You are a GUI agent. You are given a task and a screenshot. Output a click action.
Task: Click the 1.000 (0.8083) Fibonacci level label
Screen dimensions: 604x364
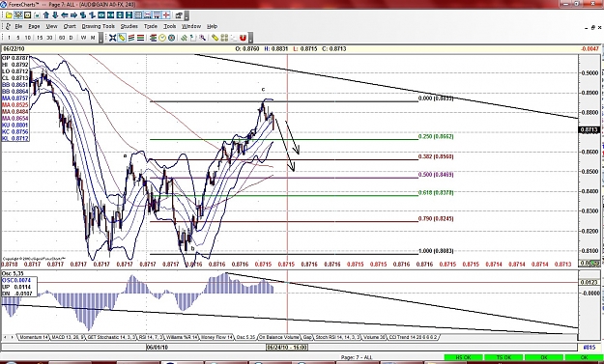(436, 251)
